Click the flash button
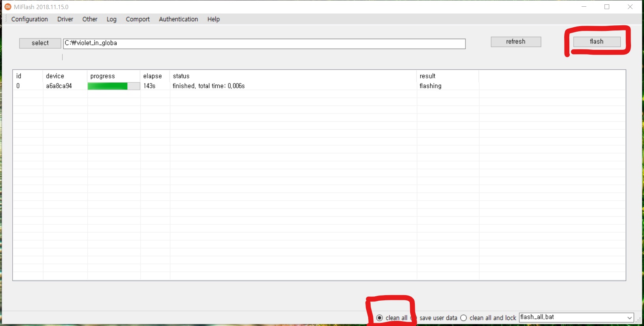The image size is (644, 326). click(597, 42)
